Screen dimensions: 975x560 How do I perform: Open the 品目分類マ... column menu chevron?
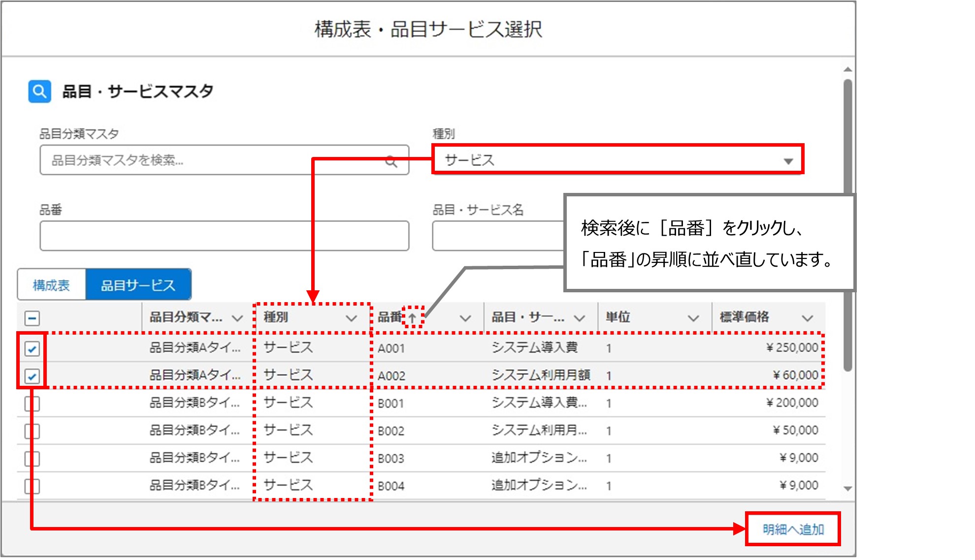click(x=237, y=318)
